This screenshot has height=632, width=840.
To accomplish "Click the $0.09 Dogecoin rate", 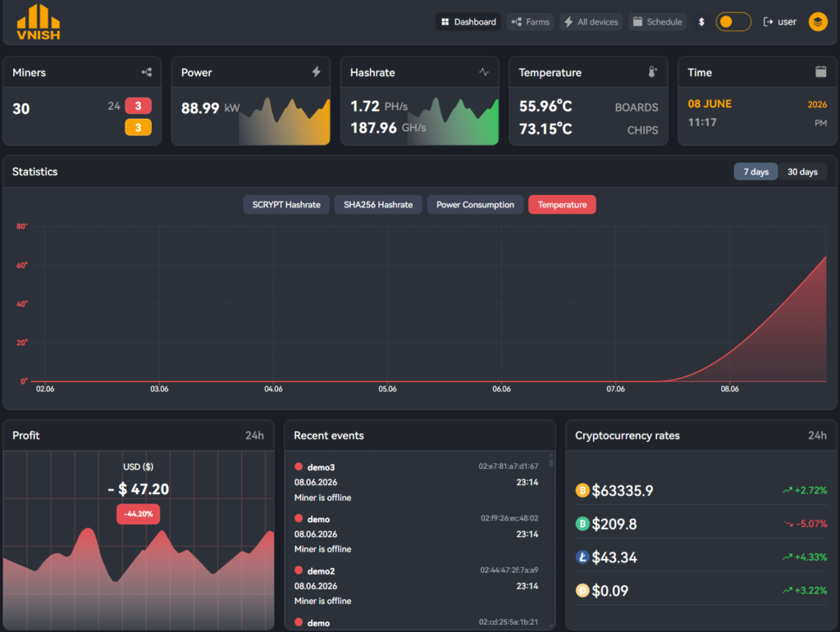I will [609, 591].
